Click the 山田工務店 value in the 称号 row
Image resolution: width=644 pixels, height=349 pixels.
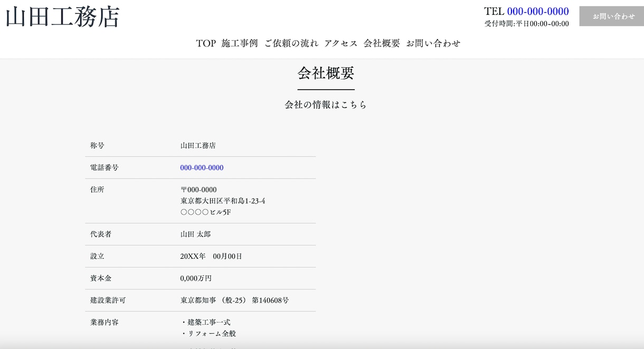pos(198,146)
